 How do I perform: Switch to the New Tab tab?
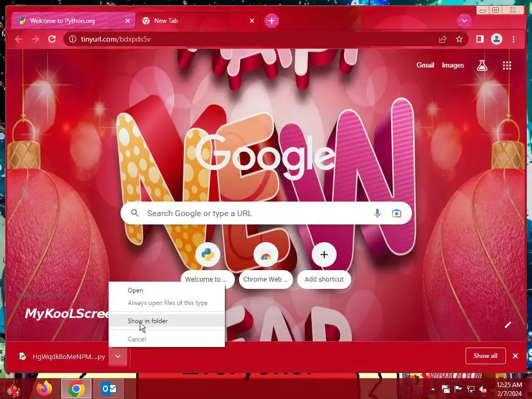(198, 21)
